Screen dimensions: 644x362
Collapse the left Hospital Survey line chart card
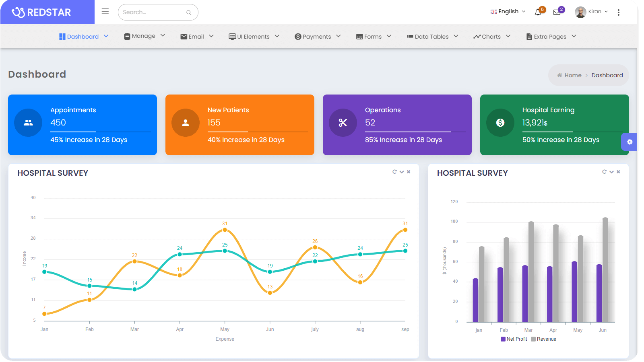pos(402,172)
